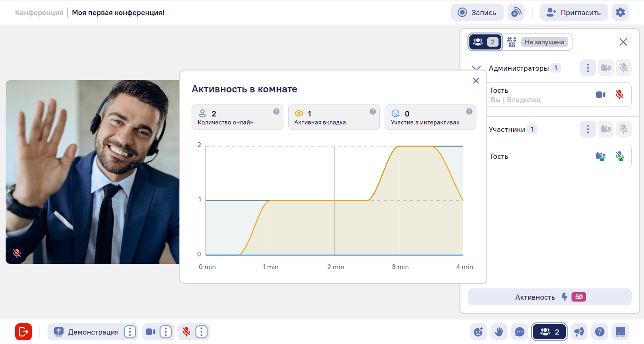Open the emoji reactions icon

[x=478, y=332]
